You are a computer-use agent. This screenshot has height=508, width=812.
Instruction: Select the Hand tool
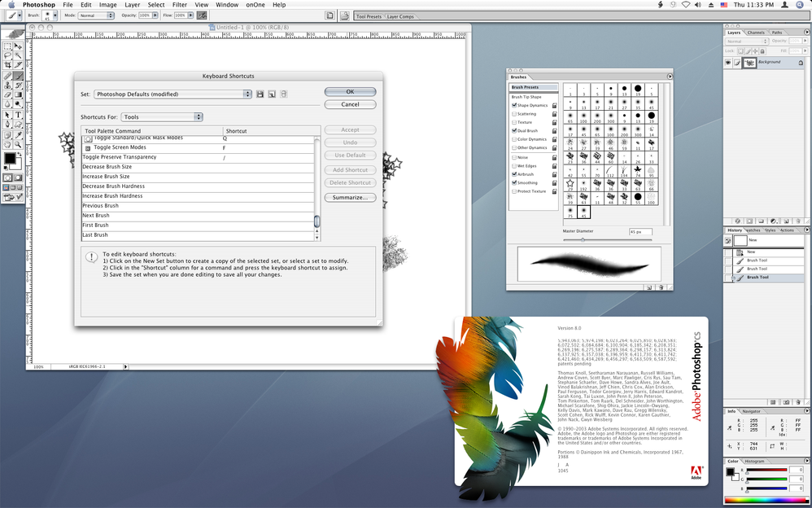(7, 145)
